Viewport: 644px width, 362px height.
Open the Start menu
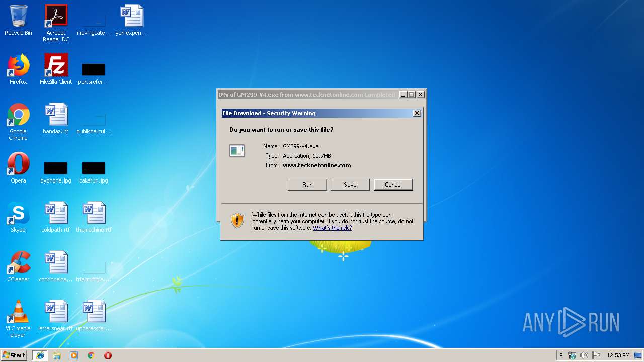(14, 355)
